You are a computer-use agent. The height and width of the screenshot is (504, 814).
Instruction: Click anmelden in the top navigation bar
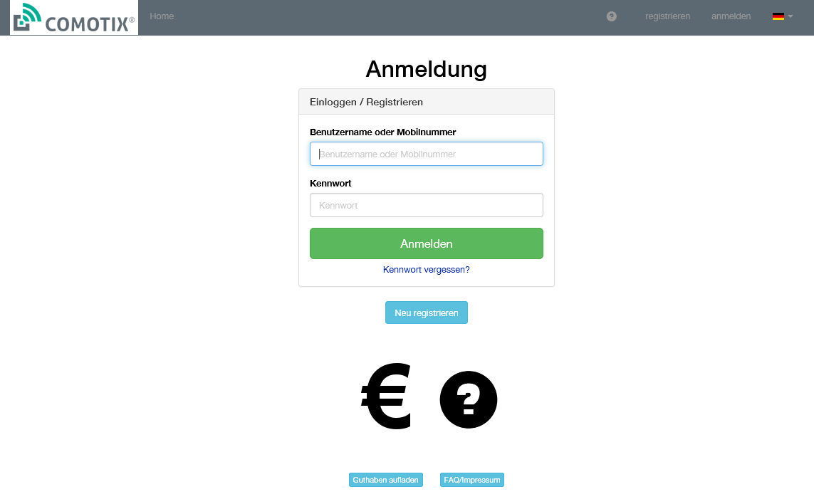[x=731, y=16]
